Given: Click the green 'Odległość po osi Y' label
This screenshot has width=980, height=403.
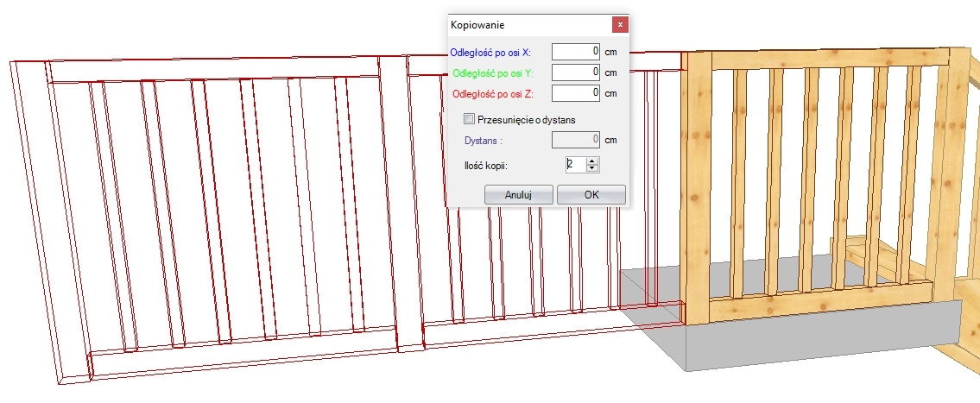Looking at the screenshot, I should pyautogui.click(x=493, y=72).
